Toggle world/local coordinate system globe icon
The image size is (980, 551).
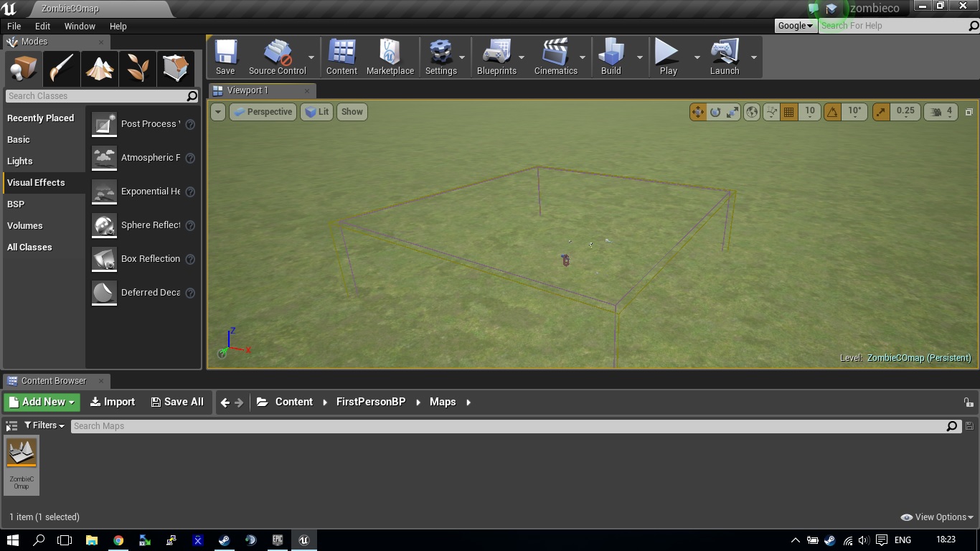click(751, 112)
